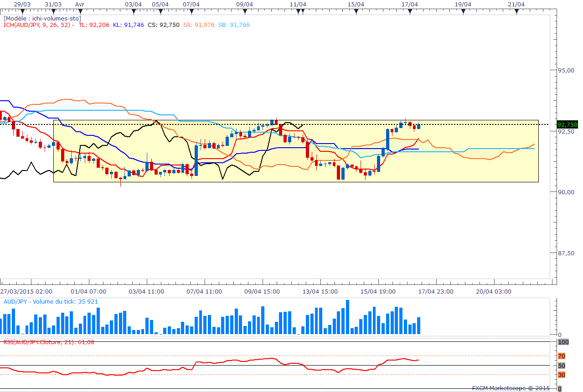Click the RSI 30 oversold level tag

(562, 375)
